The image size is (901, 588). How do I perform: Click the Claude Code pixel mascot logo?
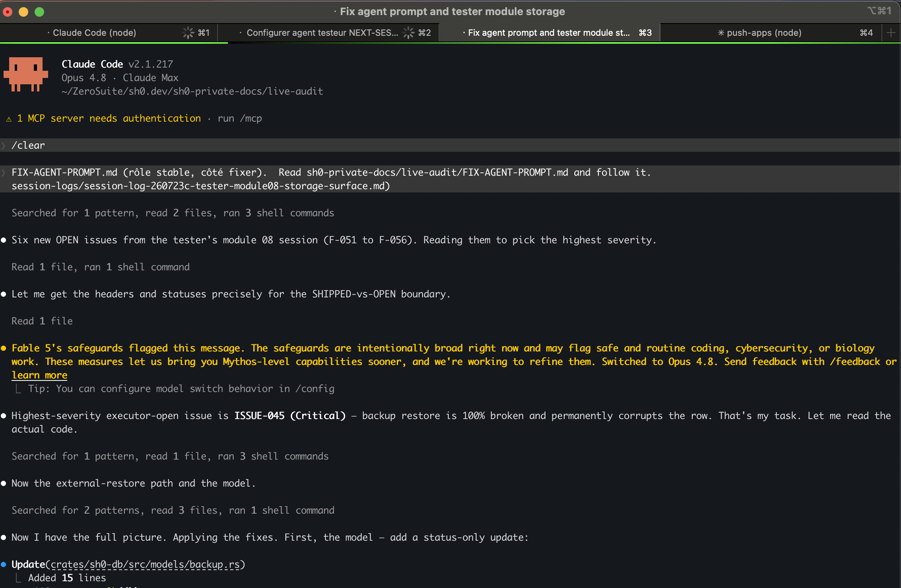26,74
